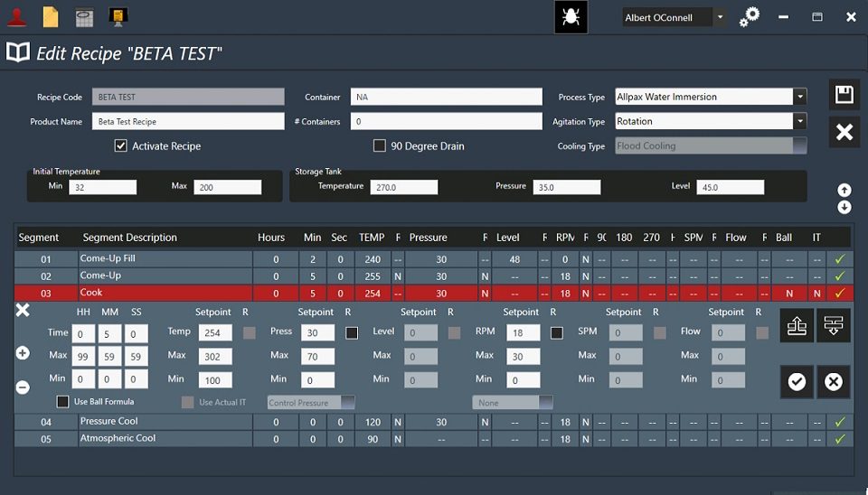Screen dimensions: 868x495
Task: Click green checkmark on Atmospheric Cool row
Action: coord(840,439)
